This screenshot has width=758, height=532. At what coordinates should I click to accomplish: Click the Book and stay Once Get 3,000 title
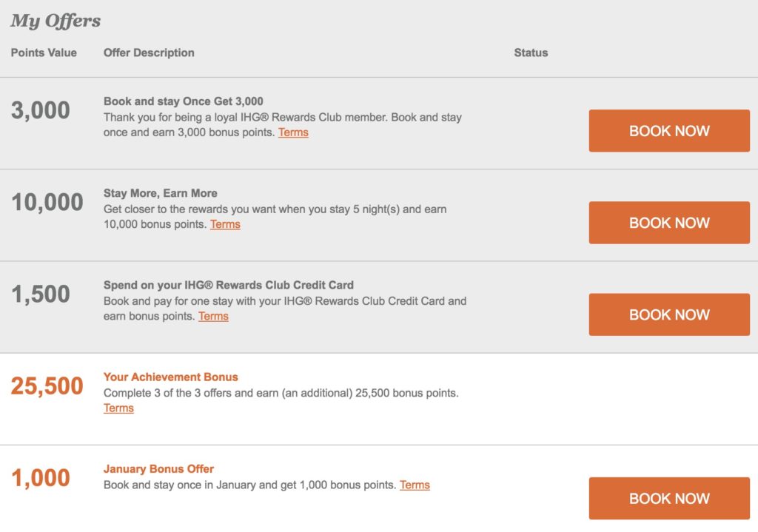pos(184,101)
